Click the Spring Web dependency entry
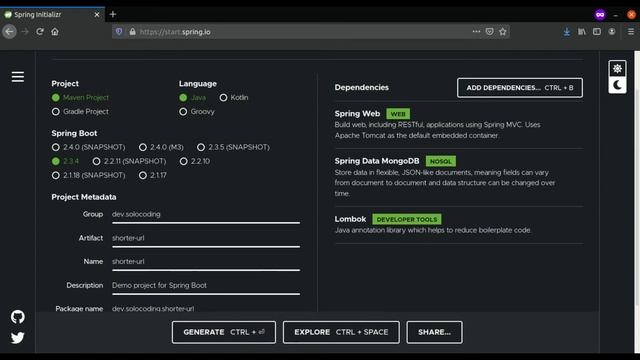The width and height of the screenshot is (640, 360). (459, 124)
